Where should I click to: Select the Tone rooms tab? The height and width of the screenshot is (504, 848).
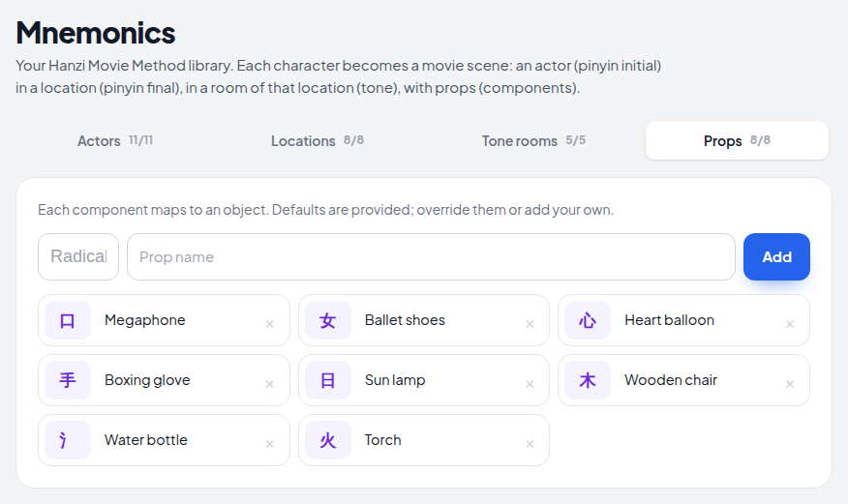pos(533,140)
